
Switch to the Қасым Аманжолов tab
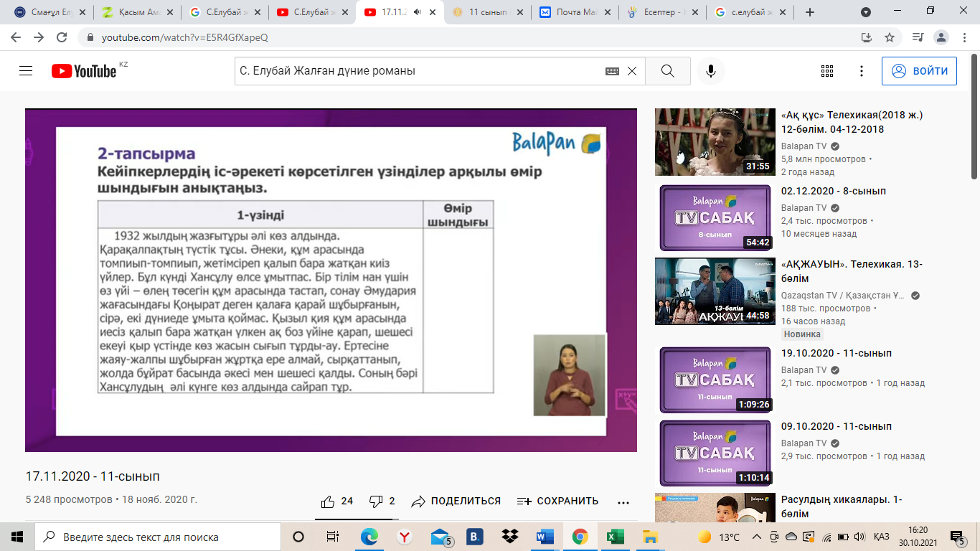click(x=136, y=12)
